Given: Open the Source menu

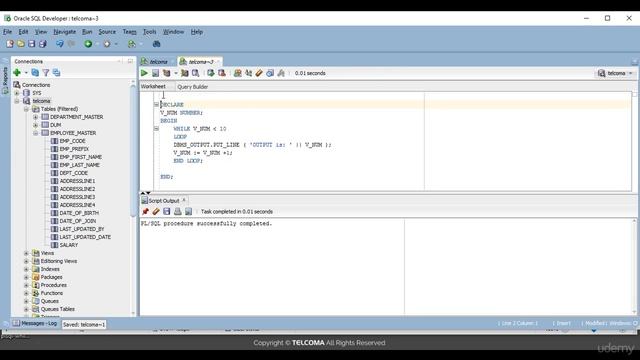Looking at the screenshot, I should click(107, 31).
